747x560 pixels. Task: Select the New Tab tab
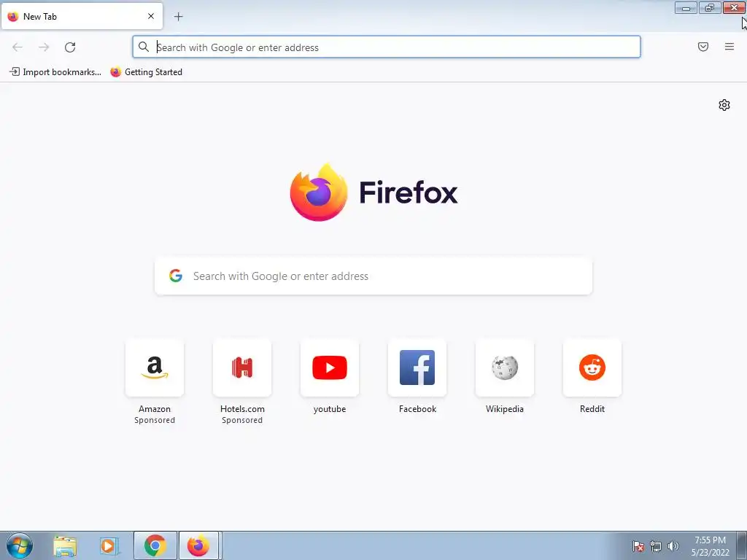tap(82, 16)
